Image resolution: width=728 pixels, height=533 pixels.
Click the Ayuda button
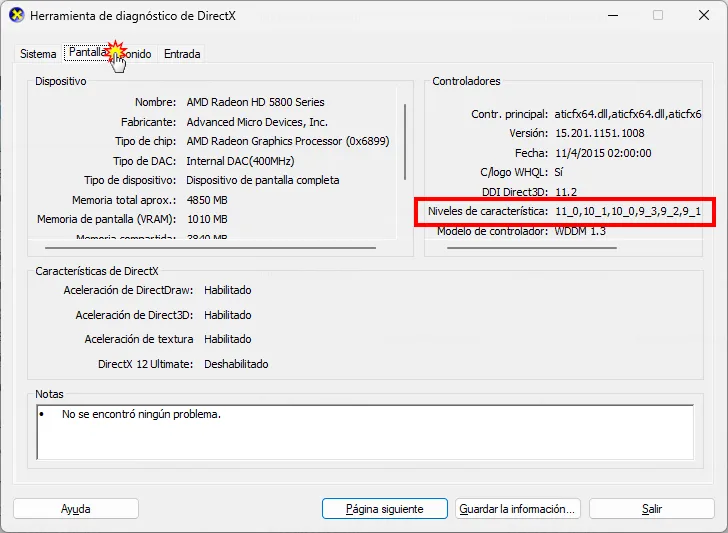coord(76,509)
